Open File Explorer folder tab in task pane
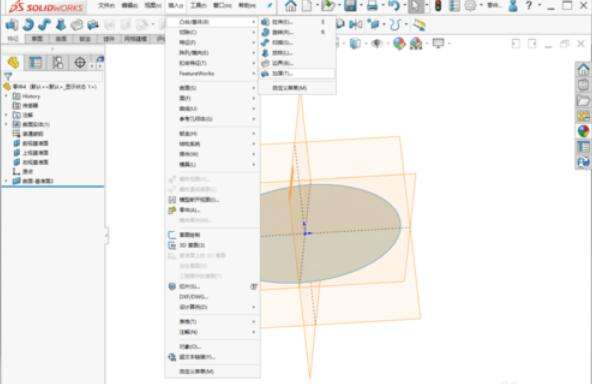 (583, 101)
